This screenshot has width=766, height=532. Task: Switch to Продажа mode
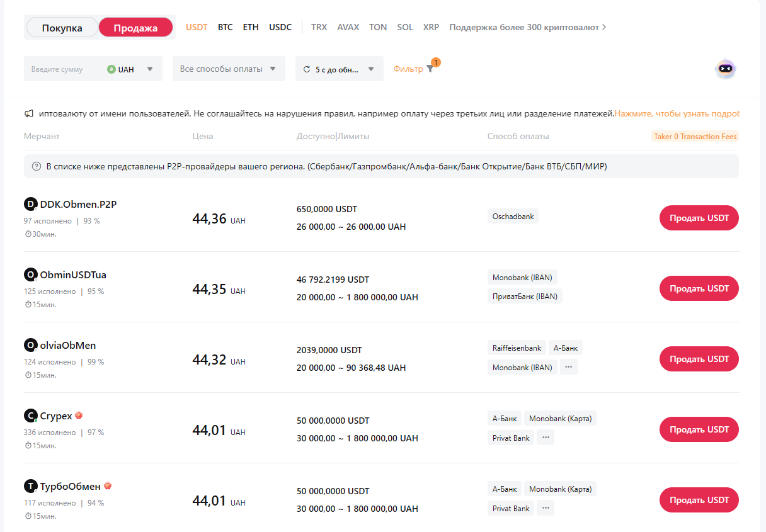(x=135, y=28)
